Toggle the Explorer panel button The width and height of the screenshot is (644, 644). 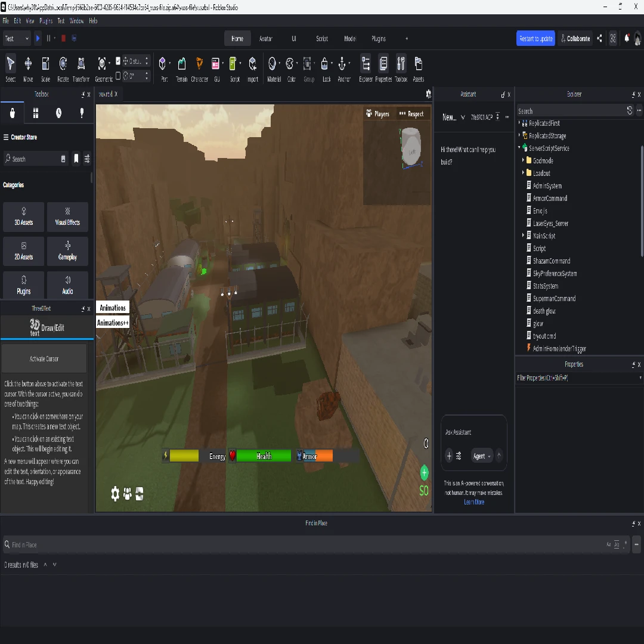coord(366,68)
